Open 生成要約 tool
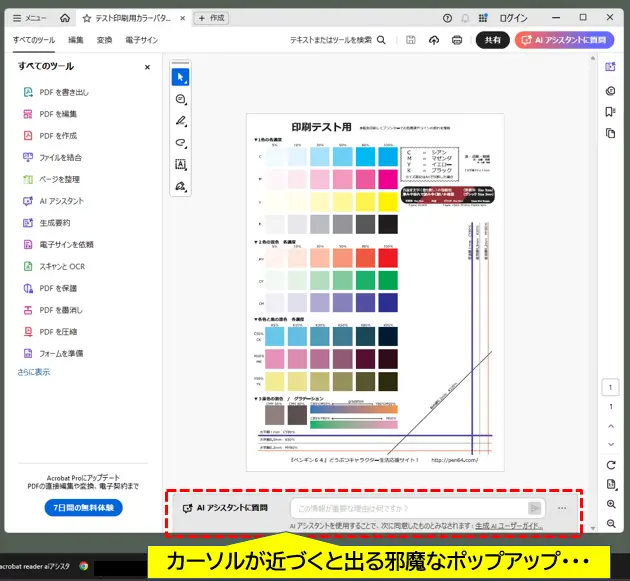 (x=47, y=223)
